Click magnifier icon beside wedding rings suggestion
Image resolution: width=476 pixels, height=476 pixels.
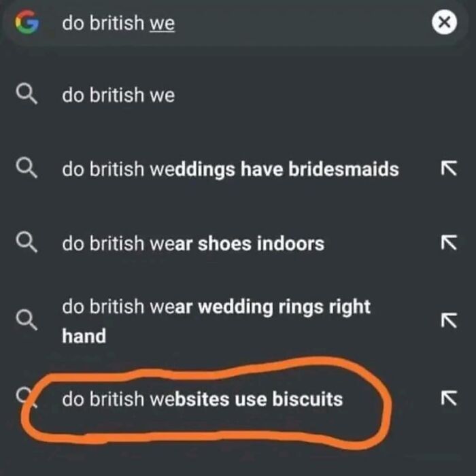(x=27, y=320)
